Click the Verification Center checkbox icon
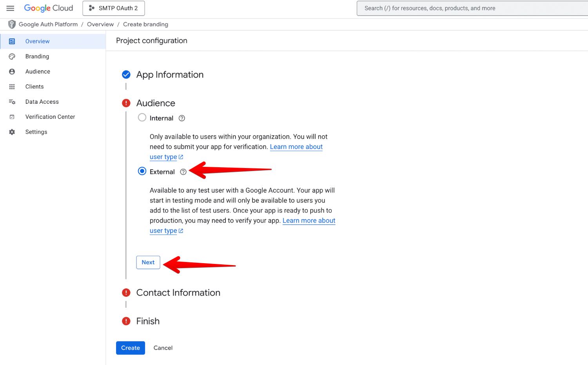This screenshot has width=588, height=365. (12, 117)
